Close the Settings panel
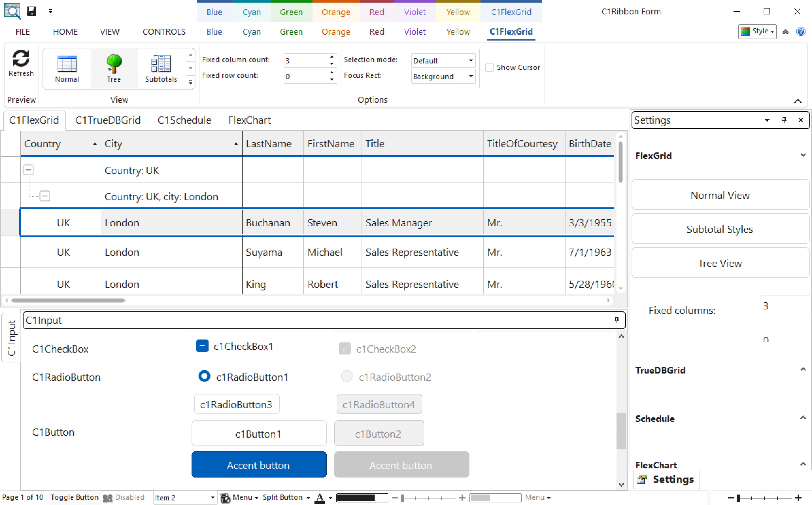The width and height of the screenshot is (812, 505). pos(800,120)
